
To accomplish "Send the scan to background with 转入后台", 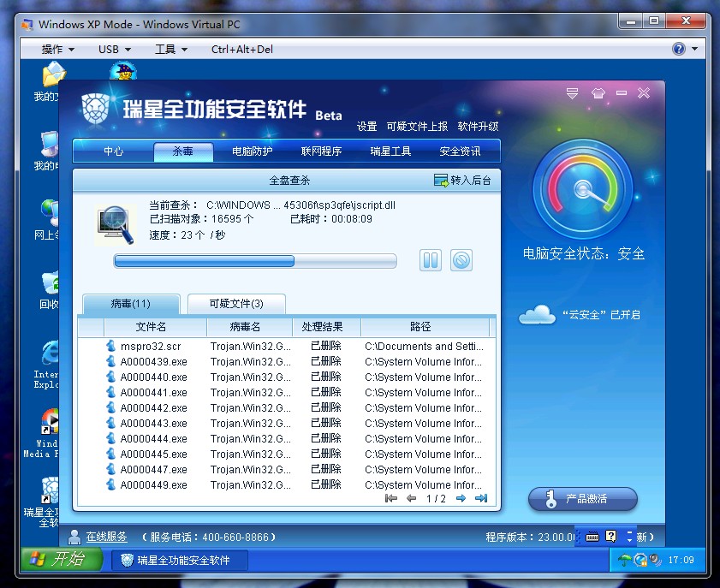I will point(462,181).
